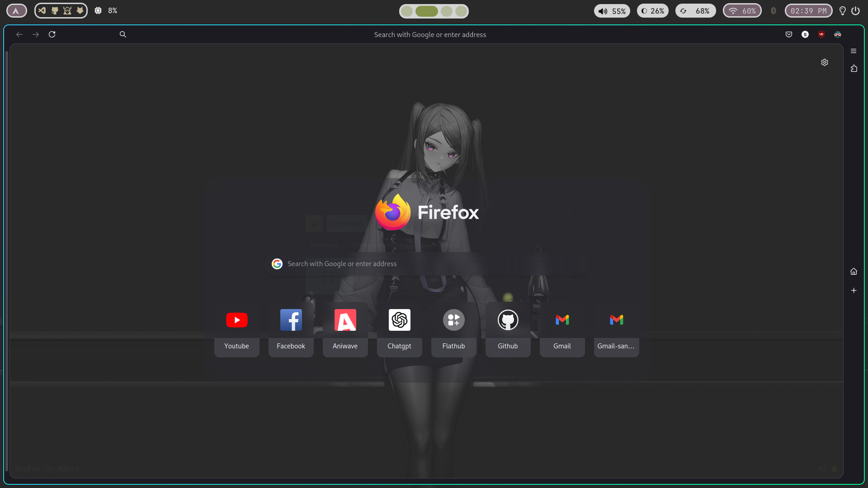Viewport: 868px width, 488px height.
Task: Toggle Bluetooth on/off in system tray
Action: coord(773,11)
